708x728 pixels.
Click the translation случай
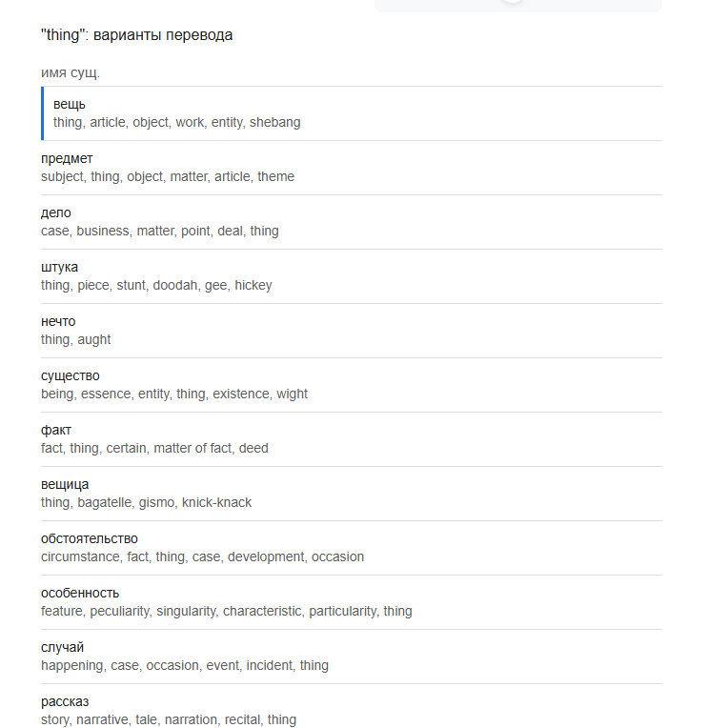(62, 647)
